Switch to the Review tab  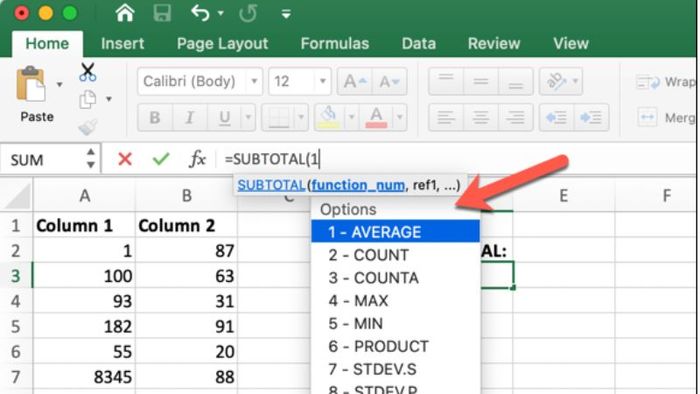(x=494, y=43)
